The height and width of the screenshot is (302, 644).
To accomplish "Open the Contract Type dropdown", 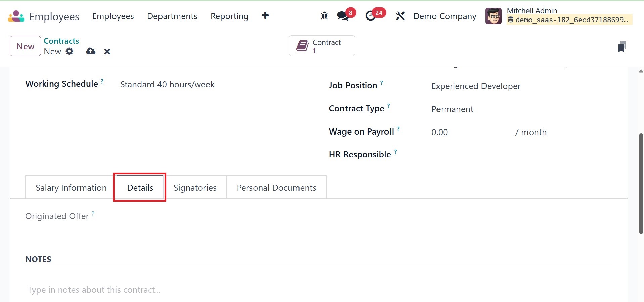I will (504, 109).
